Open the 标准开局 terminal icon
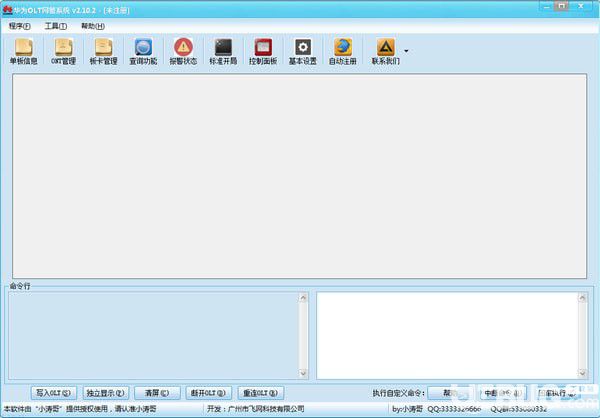The height and width of the screenshot is (418, 600). (223, 51)
